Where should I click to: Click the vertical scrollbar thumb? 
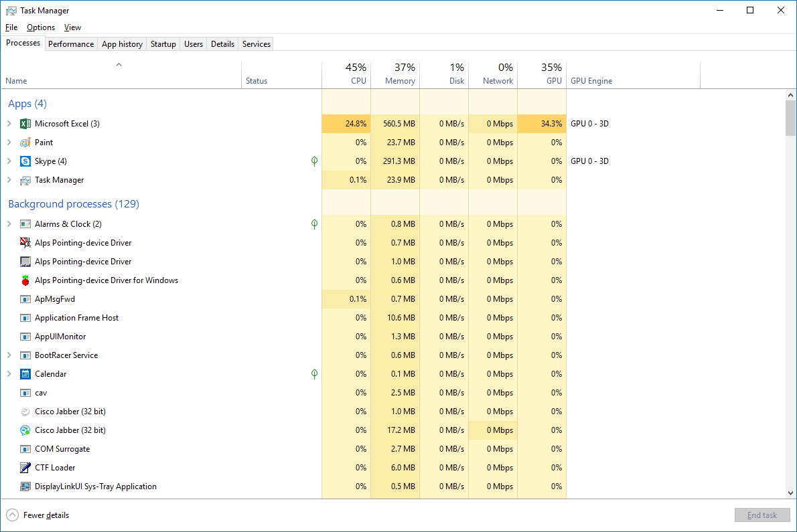[x=790, y=118]
